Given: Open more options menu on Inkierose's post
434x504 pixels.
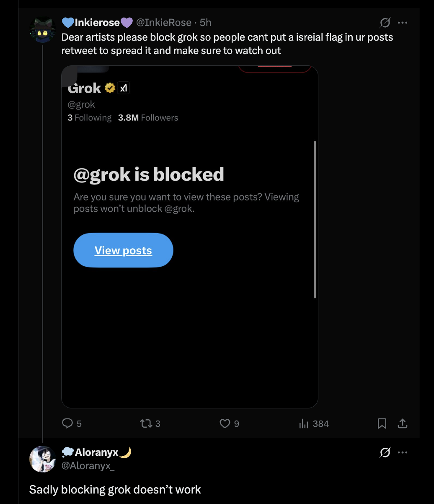Looking at the screenshot, I should coord(403,22).
